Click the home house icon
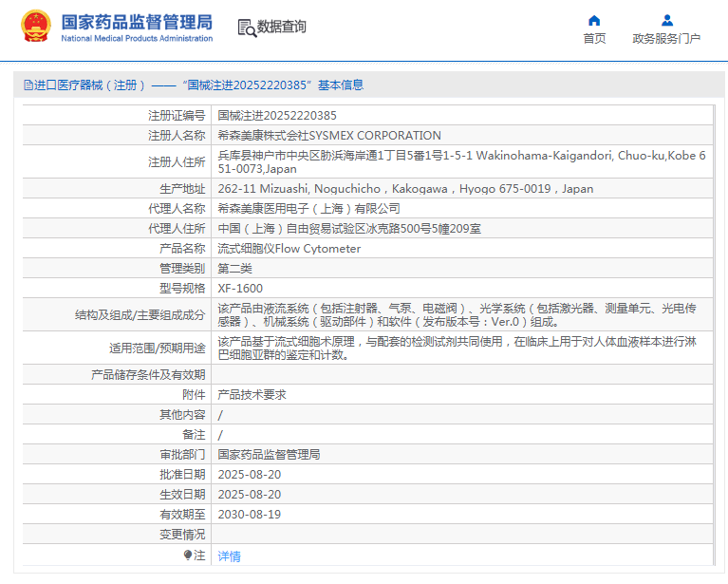Screen dimensions: 728x584 594,20
